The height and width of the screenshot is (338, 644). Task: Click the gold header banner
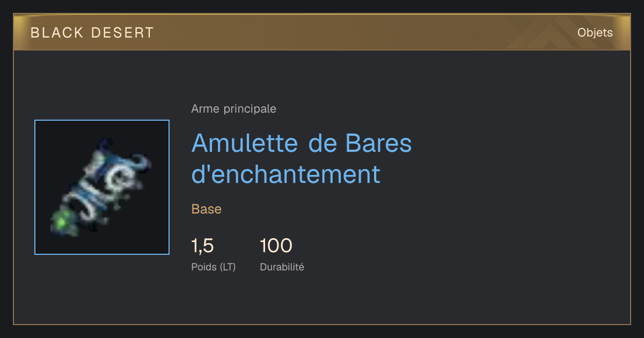[322, 32]
